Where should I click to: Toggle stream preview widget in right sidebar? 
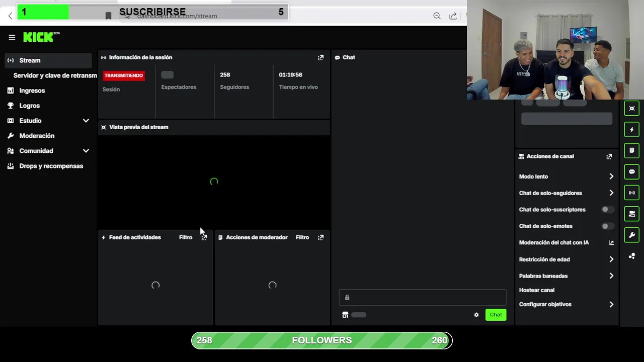pos(632,108)
